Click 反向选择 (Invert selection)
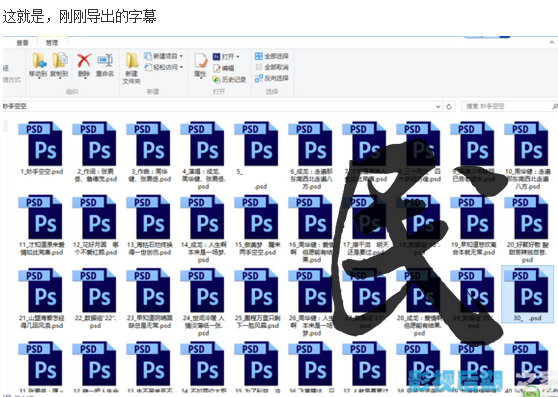 pyautogui.click(x=272, y=78)
